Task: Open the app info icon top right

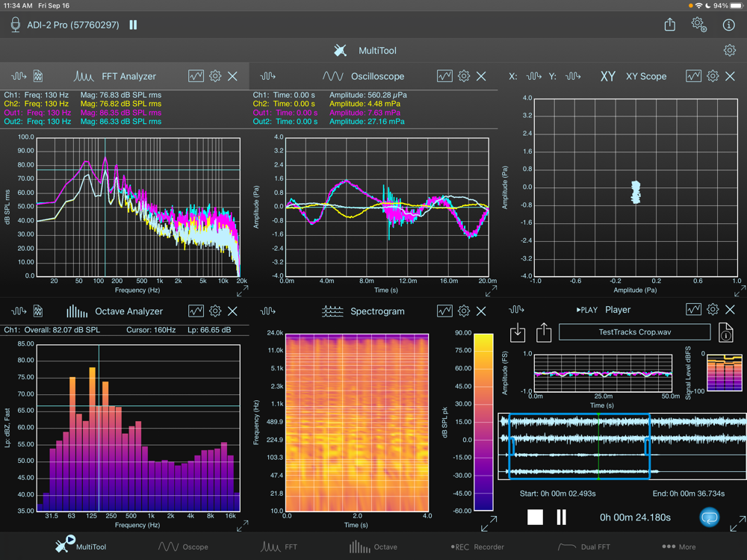Action: click(729, 25)
